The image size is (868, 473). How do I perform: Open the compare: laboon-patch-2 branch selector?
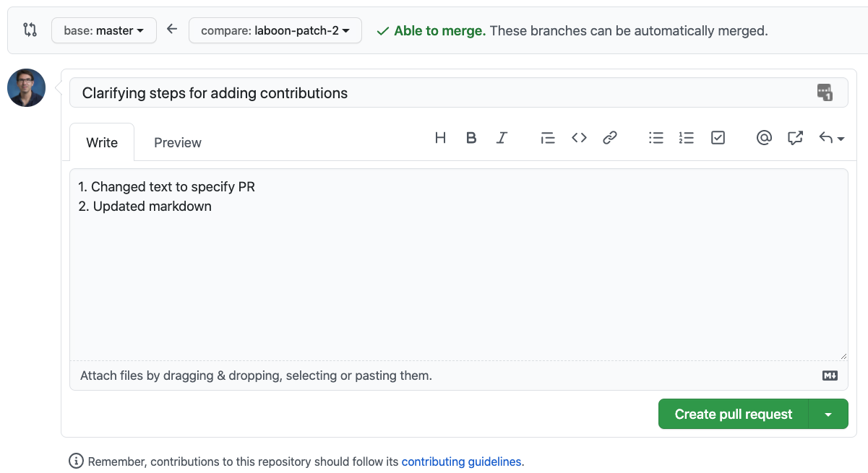point(275,30)
